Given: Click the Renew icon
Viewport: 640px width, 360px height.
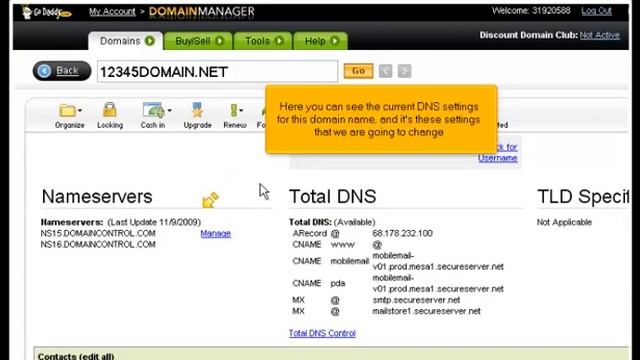Looking at the screenshot, I should [233, 110].
